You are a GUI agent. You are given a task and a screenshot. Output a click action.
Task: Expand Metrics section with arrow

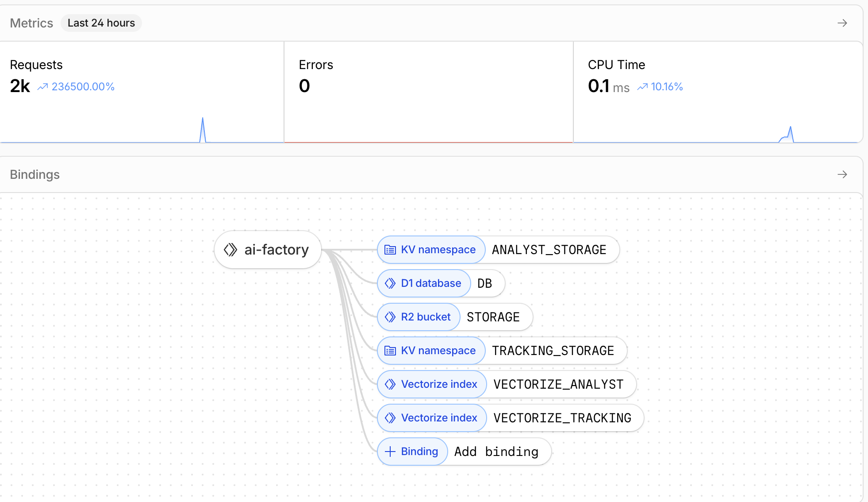842,23
